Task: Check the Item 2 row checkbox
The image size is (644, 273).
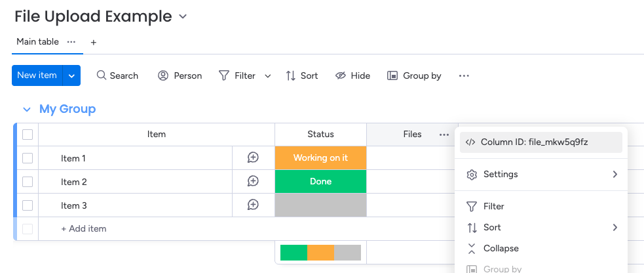Action: [x=28, y=182]
